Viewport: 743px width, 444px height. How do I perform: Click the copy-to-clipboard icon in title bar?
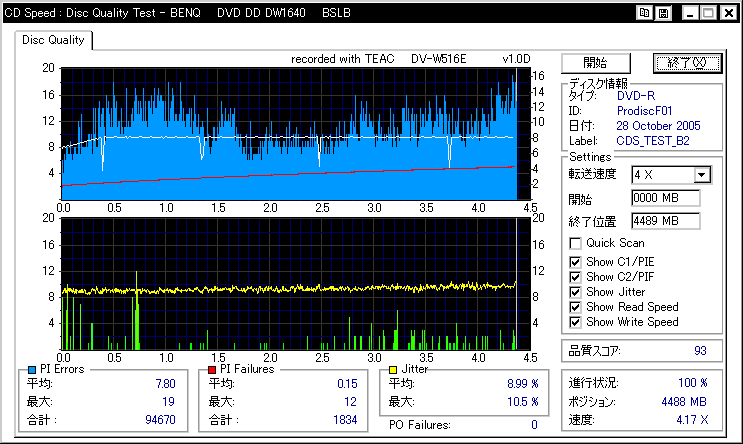644,13
